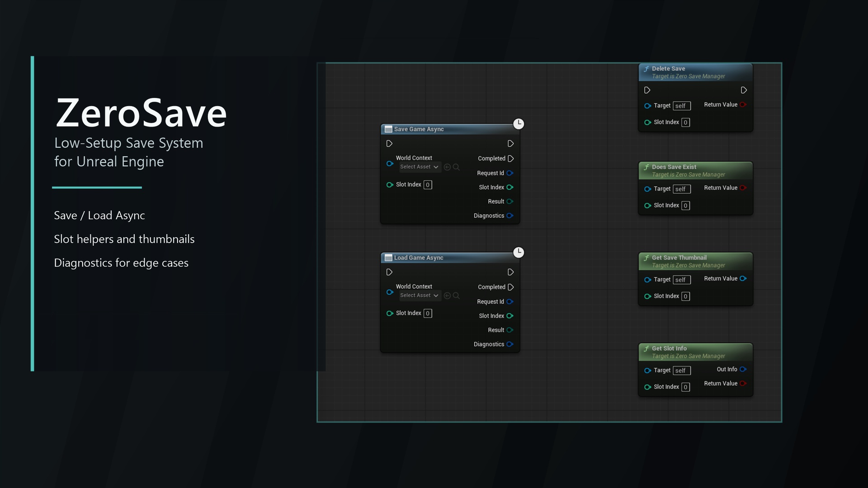Click the self target box in Does Save Exist
The image size is (868, 488).
[x=682, y=189]
